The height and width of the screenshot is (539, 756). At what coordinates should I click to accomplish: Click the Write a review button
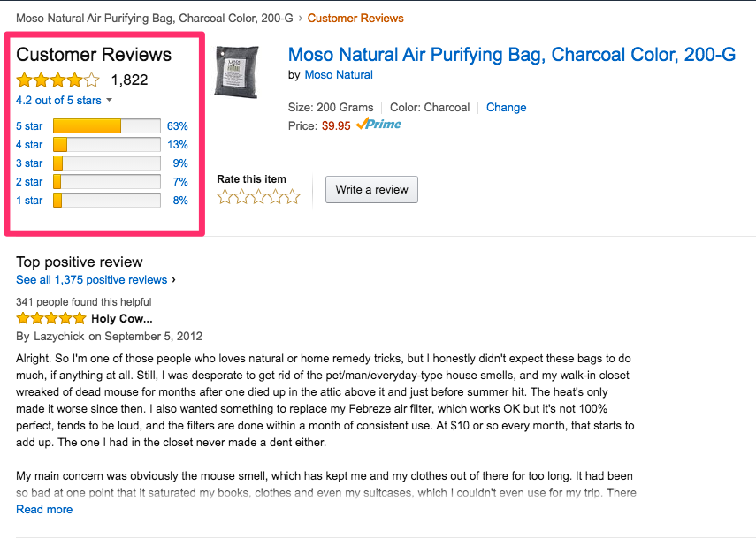371,189
